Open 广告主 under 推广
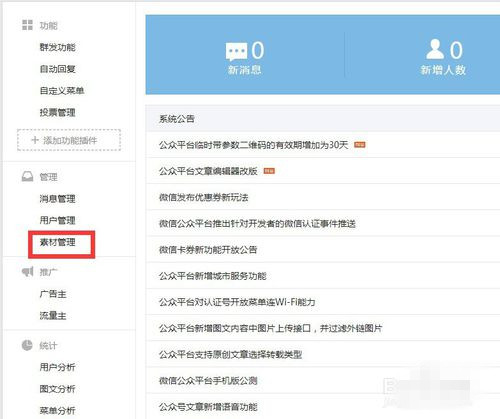 [x=53, y=294]
